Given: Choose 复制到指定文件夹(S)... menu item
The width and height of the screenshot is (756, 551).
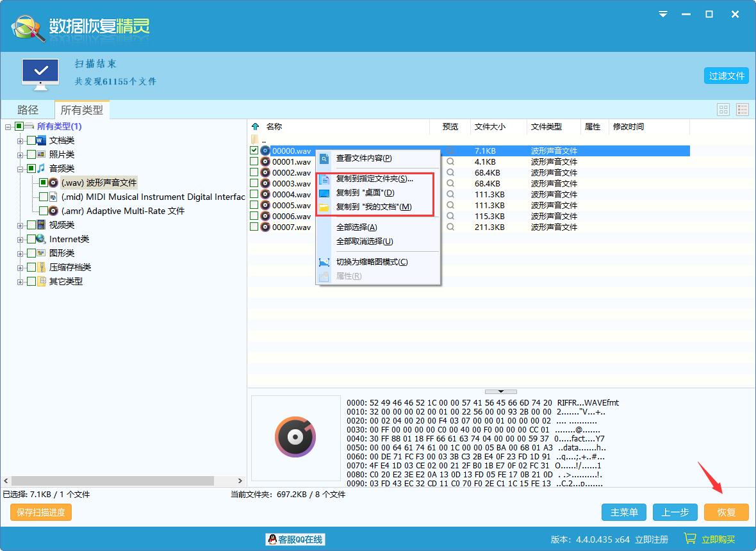Looking at the screenshot, I should (378, 178).
